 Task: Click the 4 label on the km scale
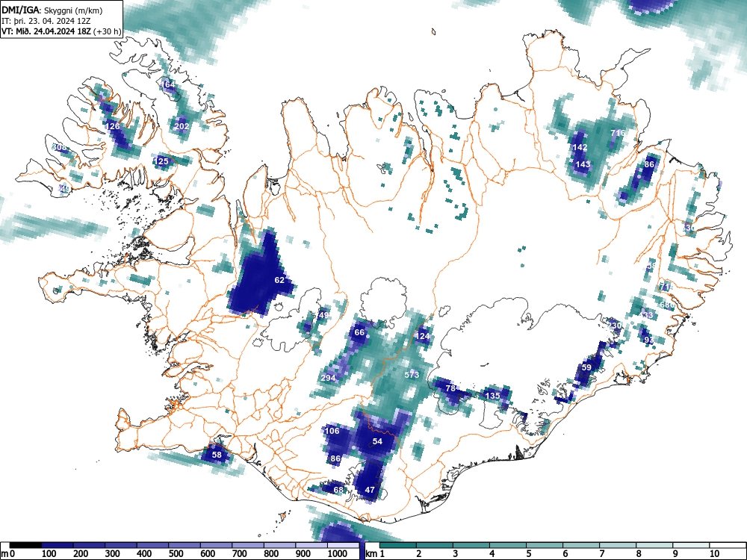point(492,553)
